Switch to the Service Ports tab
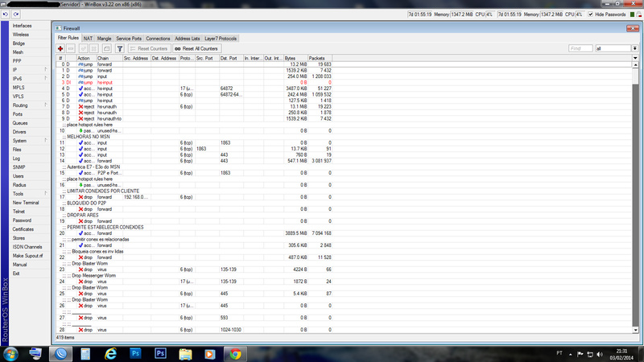 pyautogui.click(x=129, y=39)
